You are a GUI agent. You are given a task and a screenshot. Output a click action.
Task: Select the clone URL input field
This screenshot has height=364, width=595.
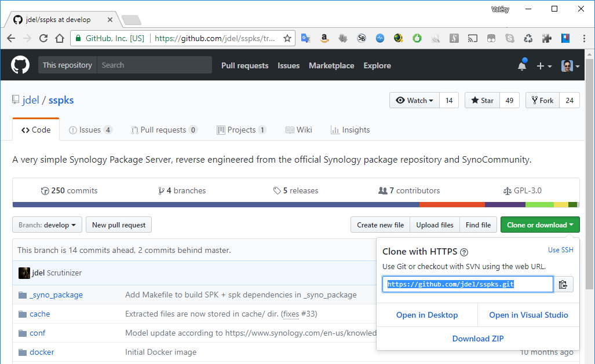tap(468, 284)
